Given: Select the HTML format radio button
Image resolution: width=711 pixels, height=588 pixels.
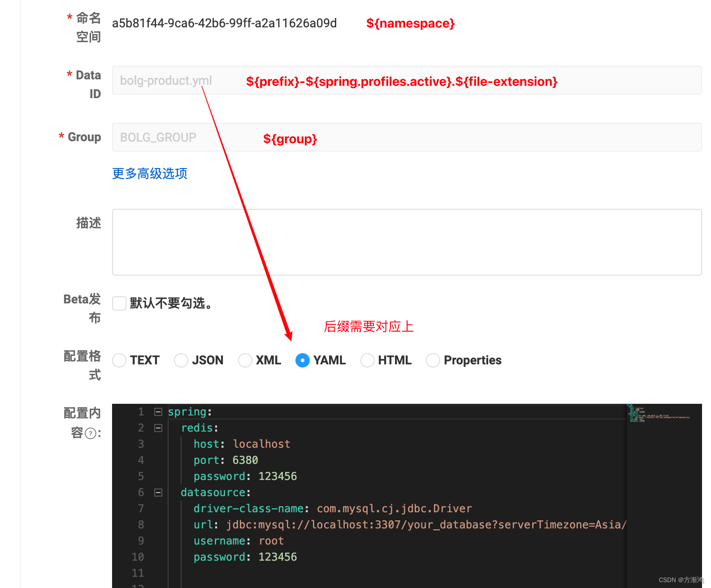Looking at the screenshot, I should [368, 360].
